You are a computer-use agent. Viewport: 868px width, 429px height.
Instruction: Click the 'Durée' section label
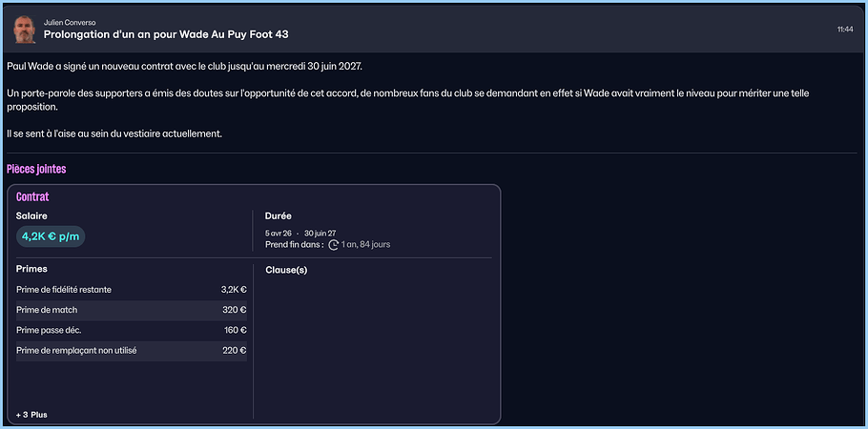point(279,216)
